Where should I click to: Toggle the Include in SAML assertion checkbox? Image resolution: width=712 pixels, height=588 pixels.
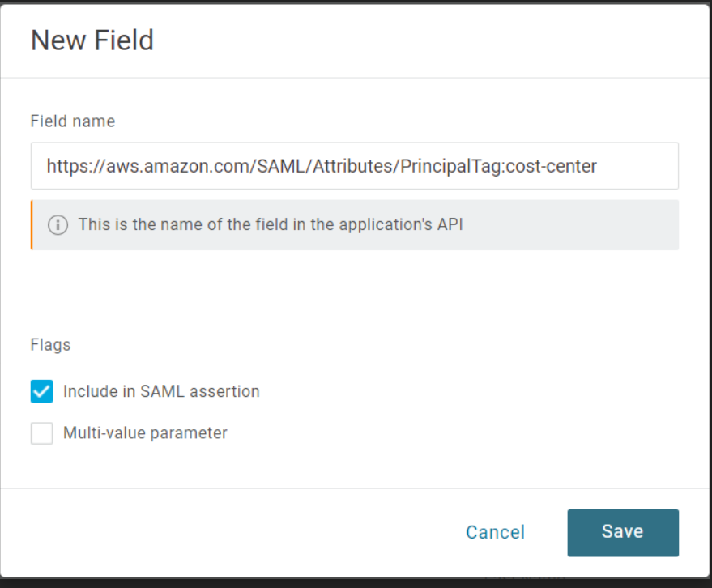click(x=41, y=391)
